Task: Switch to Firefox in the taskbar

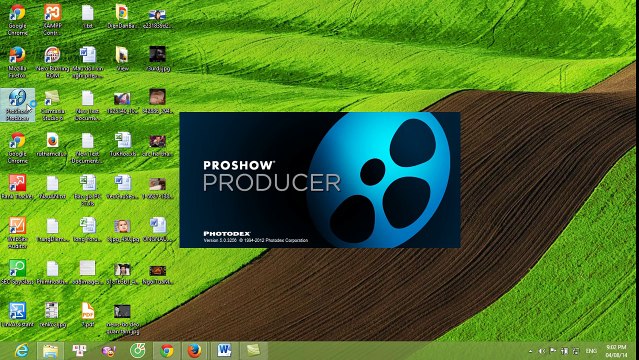Action: (x=194, y=350)
